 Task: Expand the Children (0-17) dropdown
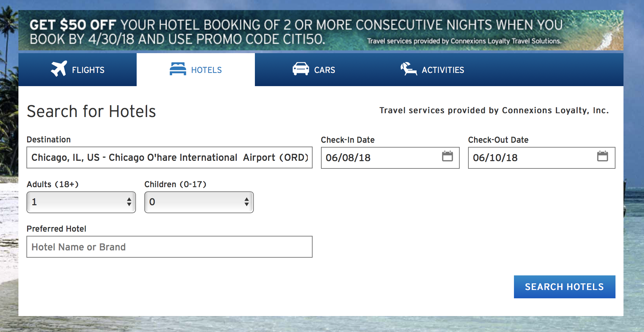click(199, 202)
